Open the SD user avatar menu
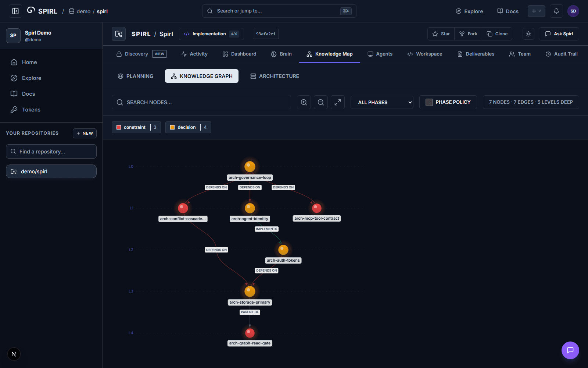The width and height of the screenshot is (588, 368). point(573,11)
